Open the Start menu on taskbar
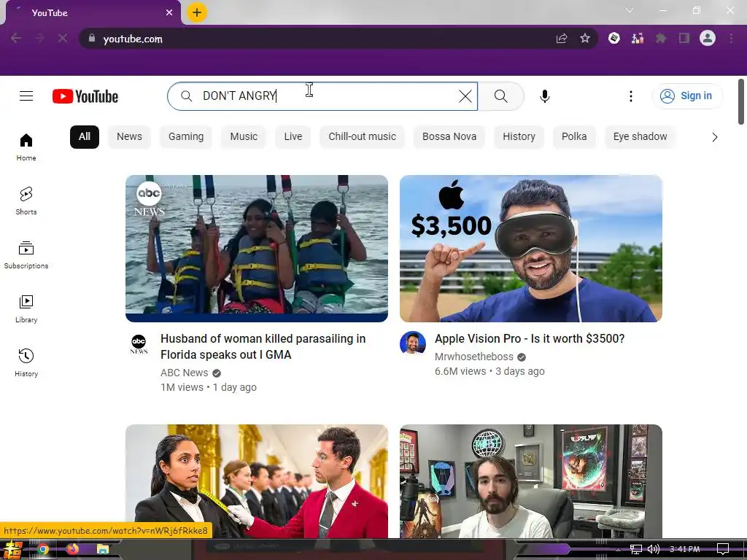The width and height of the screenshot is (747, 560). click(12, 550)
